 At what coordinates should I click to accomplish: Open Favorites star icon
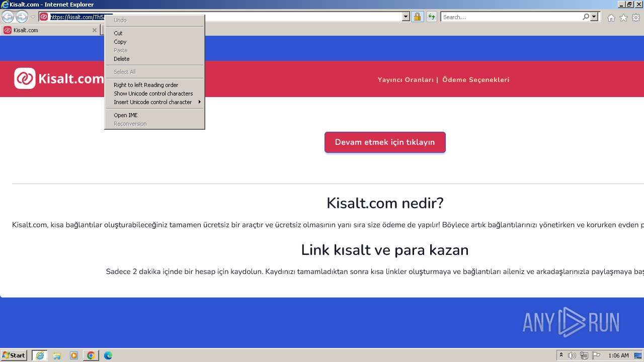click(x=623, y=18)
